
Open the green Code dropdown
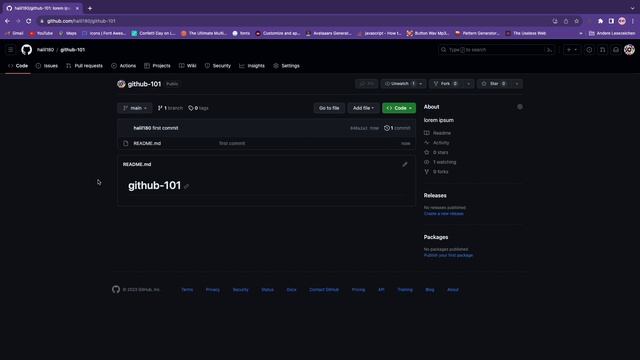click(399, 108)
